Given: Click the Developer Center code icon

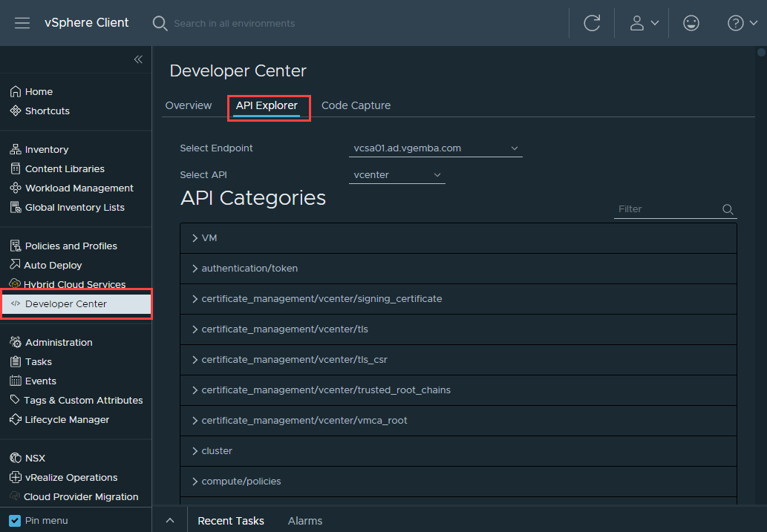Looking at the screenshot, I should [x=16, y=303].
